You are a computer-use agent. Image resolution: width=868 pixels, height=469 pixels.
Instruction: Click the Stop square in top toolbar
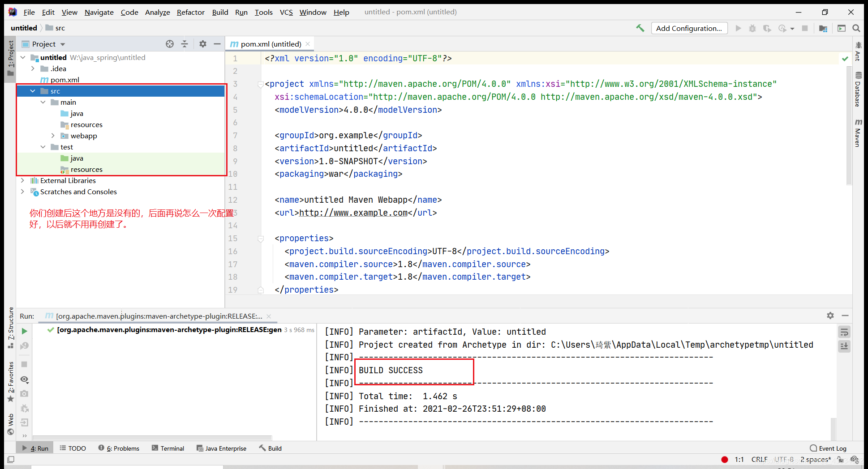point(805,28)
